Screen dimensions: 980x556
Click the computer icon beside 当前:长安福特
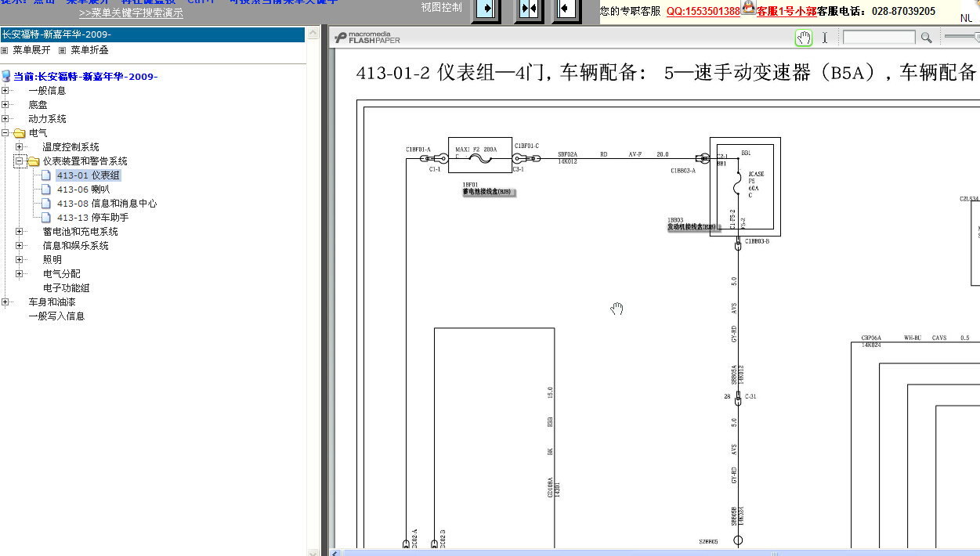click(6, 77)
